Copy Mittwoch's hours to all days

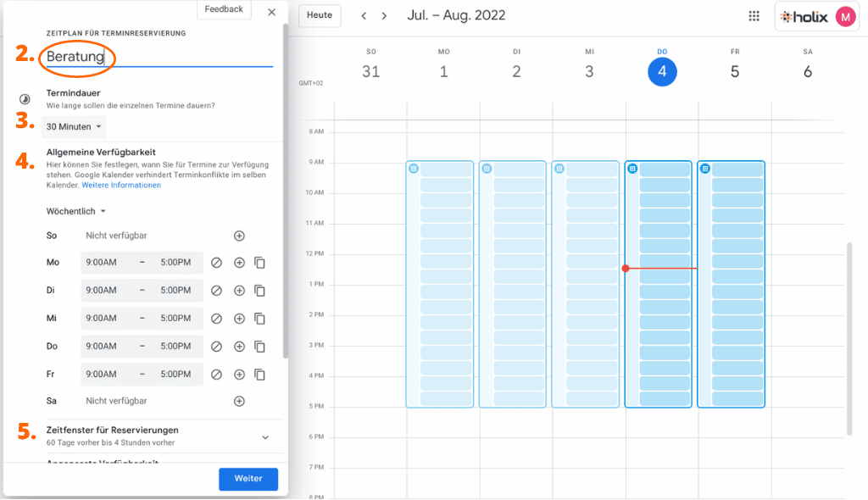pos(259,318)
